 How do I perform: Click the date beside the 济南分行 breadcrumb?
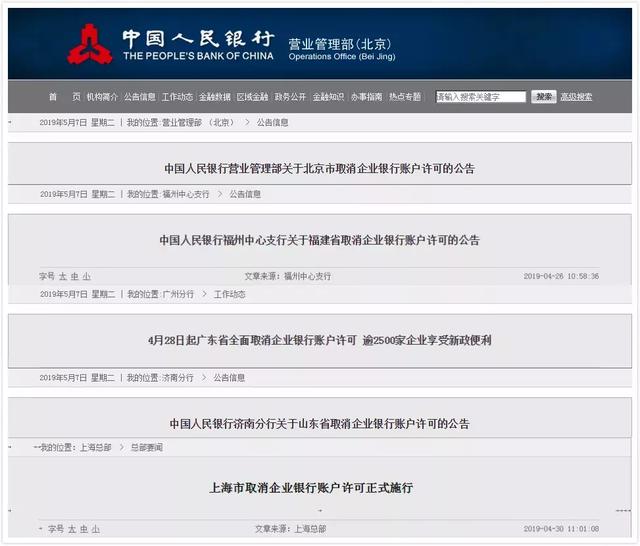pos(77,378)
